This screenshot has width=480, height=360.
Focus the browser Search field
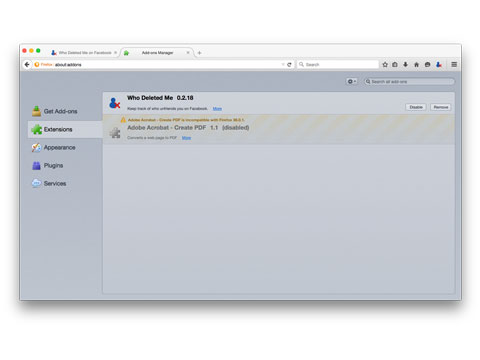338,64
